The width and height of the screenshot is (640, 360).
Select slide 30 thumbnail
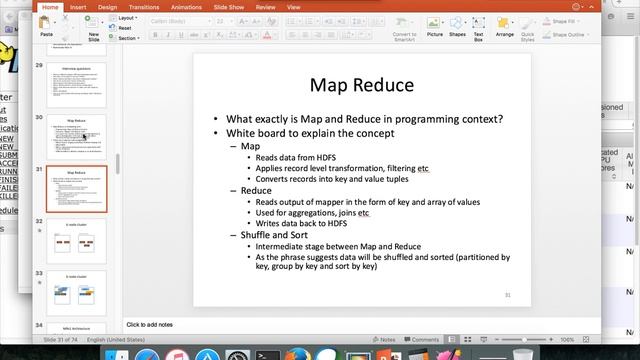76,137
